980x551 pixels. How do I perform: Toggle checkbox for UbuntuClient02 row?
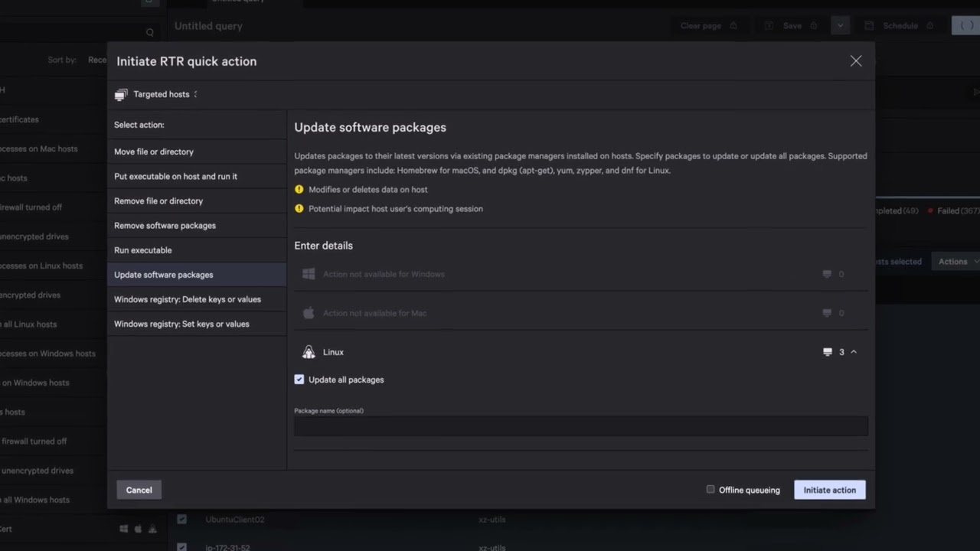pos(181,519)
